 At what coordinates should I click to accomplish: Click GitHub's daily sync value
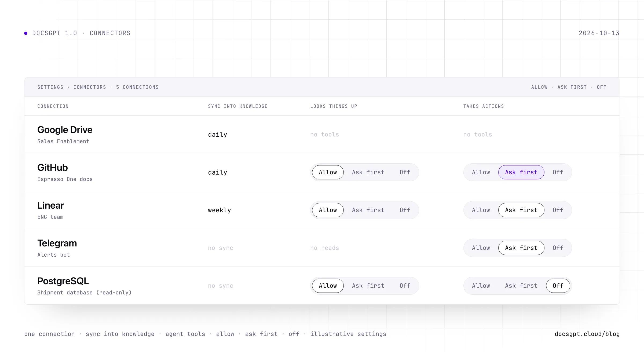click(x=218, y=172)
